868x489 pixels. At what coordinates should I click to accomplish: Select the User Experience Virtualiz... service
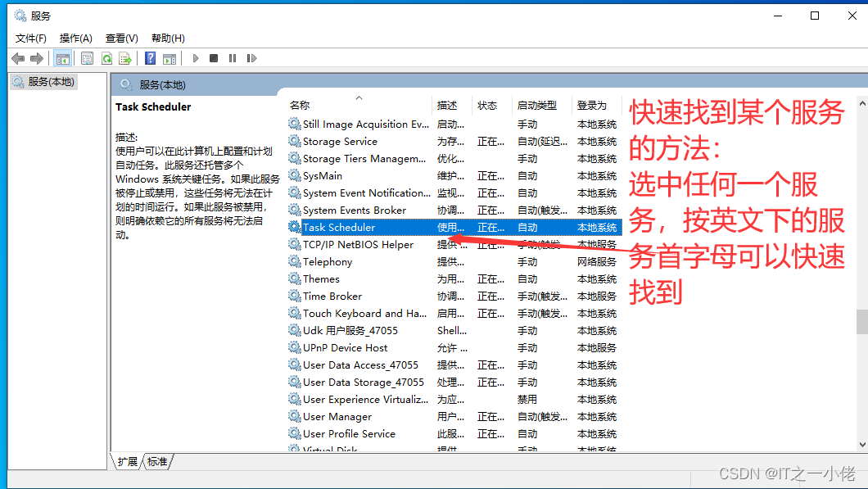365,399
